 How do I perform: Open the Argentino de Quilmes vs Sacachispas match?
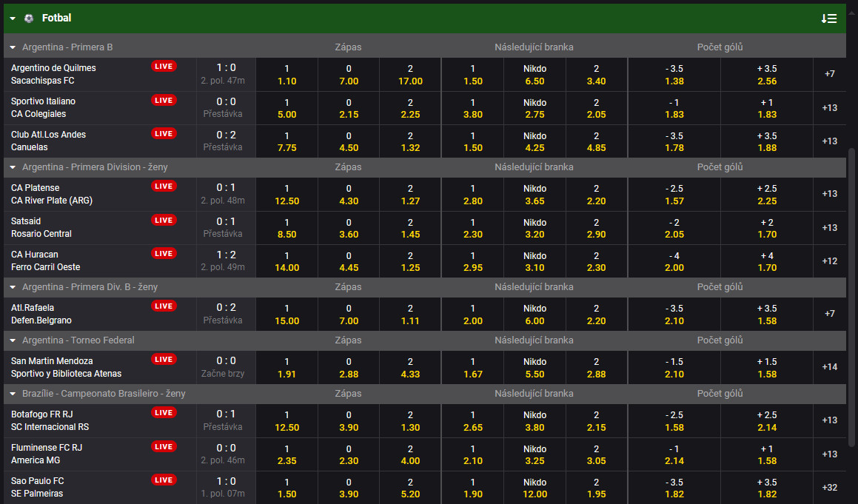point(53,75)
